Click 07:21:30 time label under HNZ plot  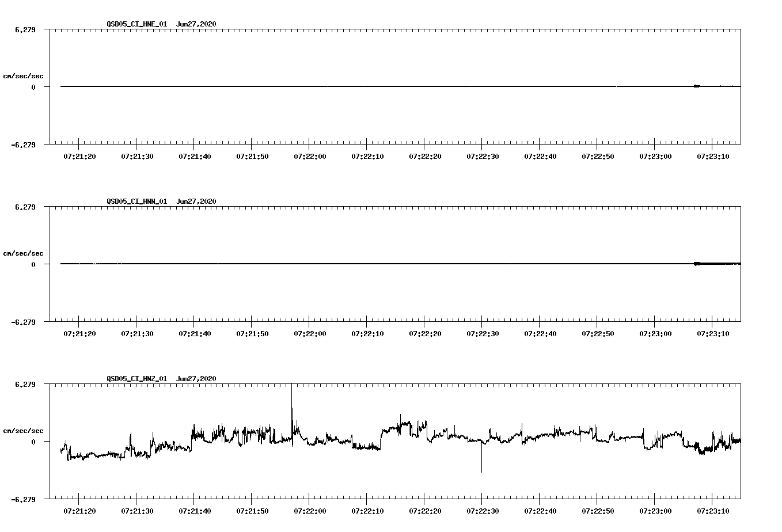137,511
